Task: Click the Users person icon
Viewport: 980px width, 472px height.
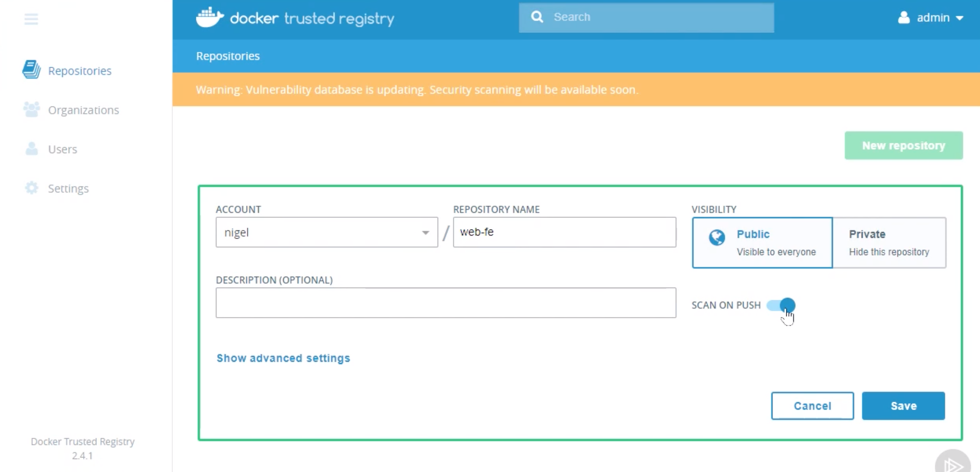Action: point(32,149)
